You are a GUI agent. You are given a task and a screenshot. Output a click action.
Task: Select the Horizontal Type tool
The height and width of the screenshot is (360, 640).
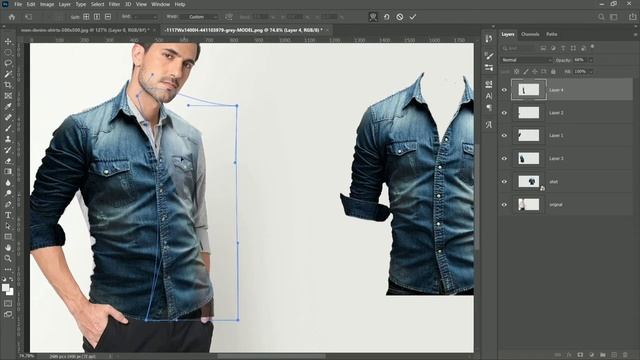click(8, 215)
